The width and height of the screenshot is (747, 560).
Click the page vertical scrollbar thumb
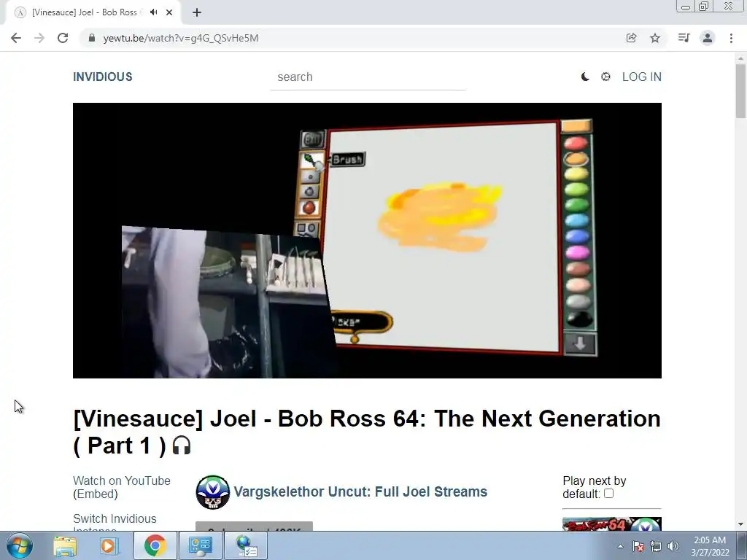tap(740, 91)
